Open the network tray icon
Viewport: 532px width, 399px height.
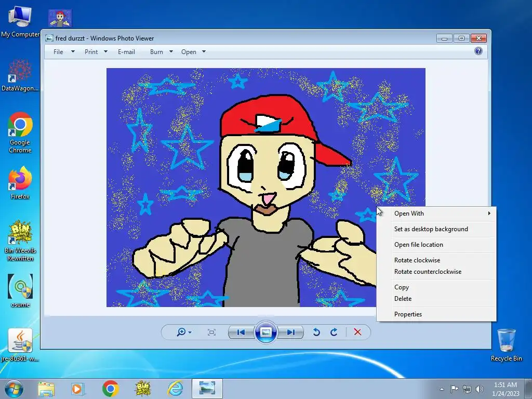(467, 389)
